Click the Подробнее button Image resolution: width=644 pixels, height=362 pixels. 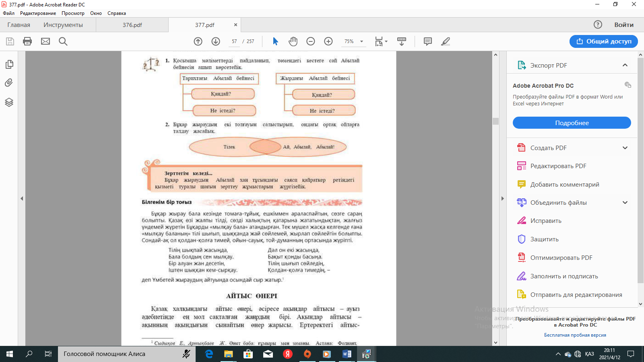(572, 123)
